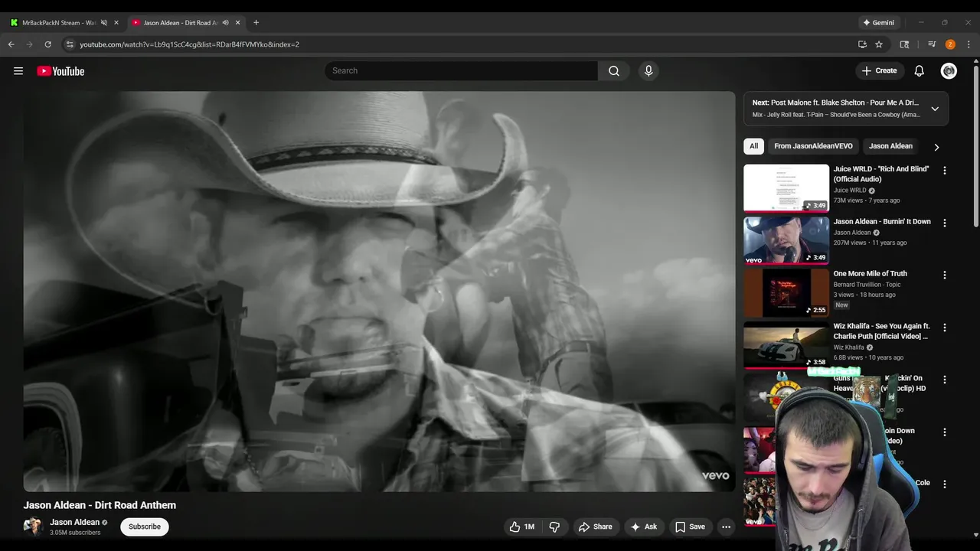Open Jason Aldean Burnin' It Down thumbnail
980x551 pixels.
(x=786, y=240)
